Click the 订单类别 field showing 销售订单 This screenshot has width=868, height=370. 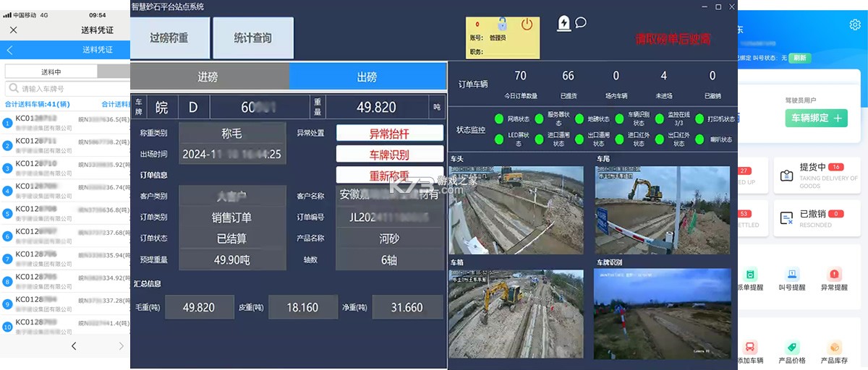pos(231,218)
